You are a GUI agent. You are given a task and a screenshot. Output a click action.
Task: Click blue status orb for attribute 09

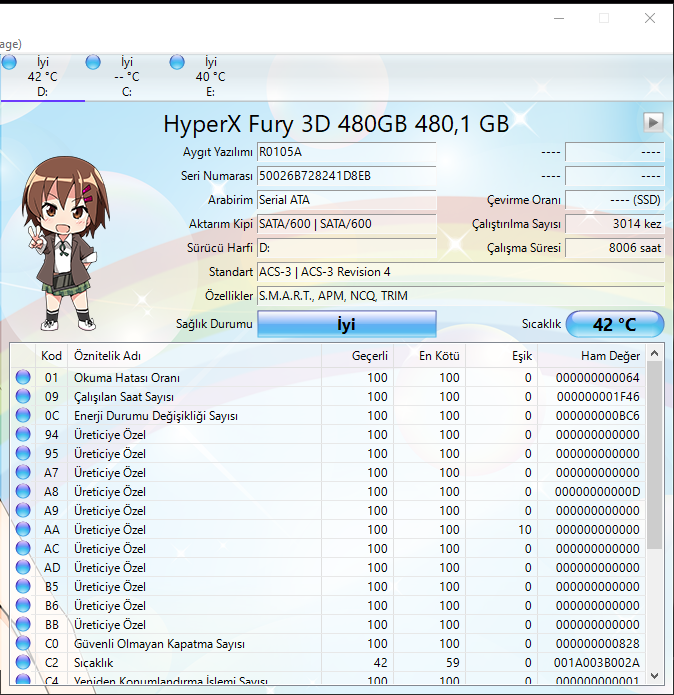[24, 397]
